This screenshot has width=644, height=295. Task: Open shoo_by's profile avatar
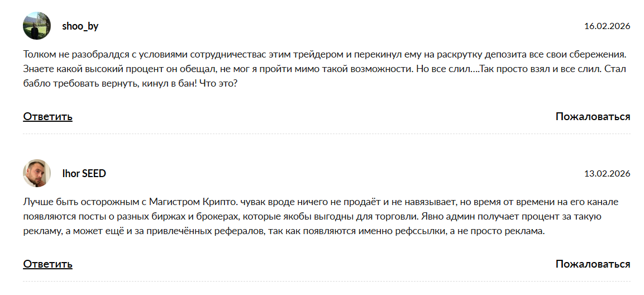37,26
